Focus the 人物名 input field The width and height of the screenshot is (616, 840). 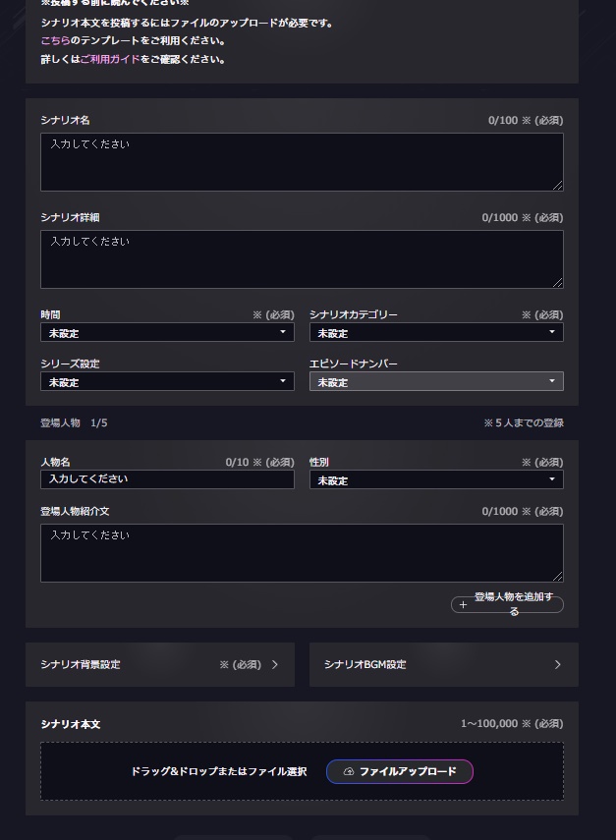[167, 479]
